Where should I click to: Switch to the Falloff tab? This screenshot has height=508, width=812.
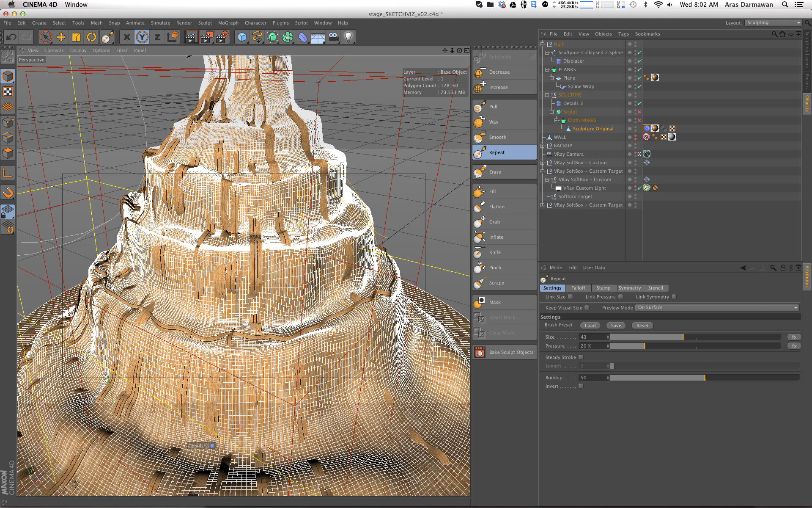578,288
